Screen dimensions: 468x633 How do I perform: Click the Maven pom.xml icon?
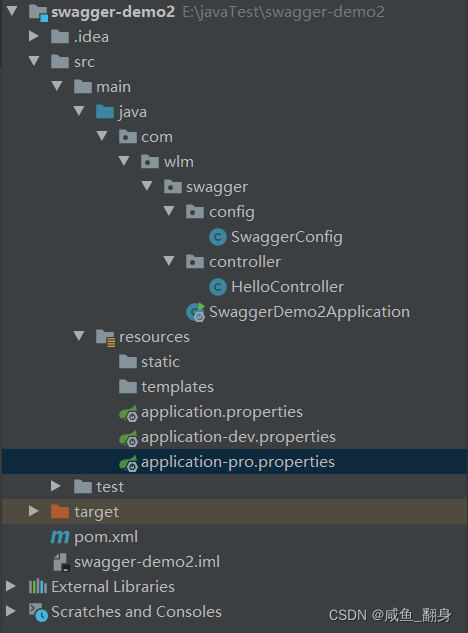(x=60, y=537)
